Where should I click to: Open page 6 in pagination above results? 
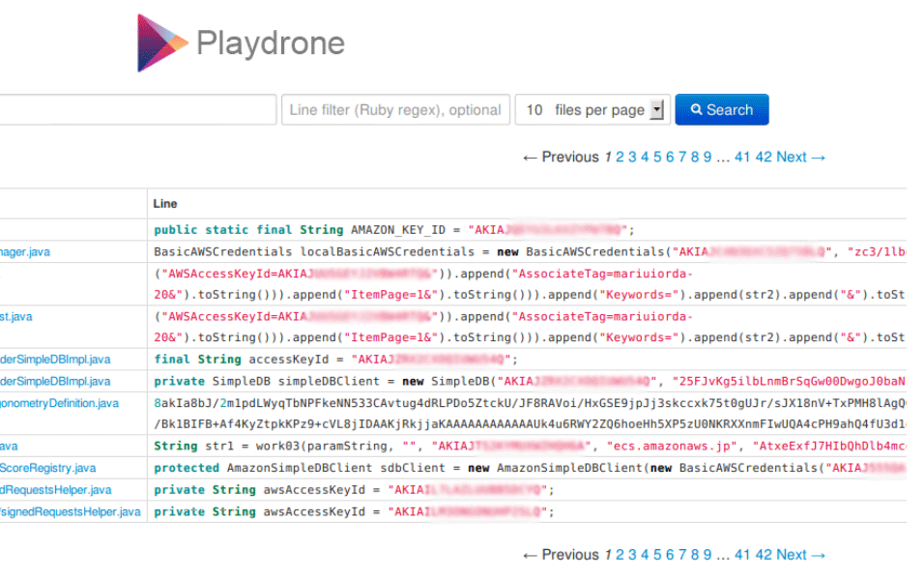click(x=670, y=158)
